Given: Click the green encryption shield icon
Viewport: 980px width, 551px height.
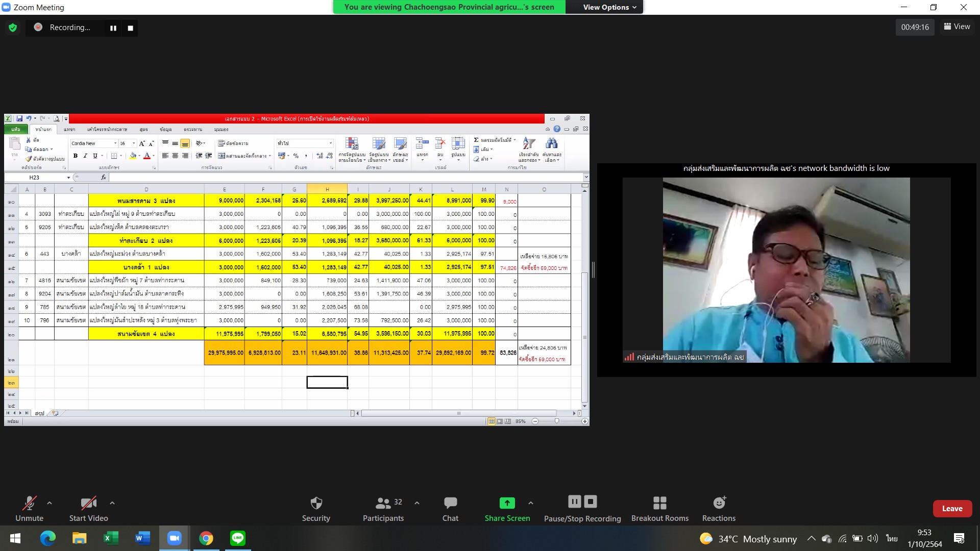Looking at the screenshot, I should pos(13,28).
